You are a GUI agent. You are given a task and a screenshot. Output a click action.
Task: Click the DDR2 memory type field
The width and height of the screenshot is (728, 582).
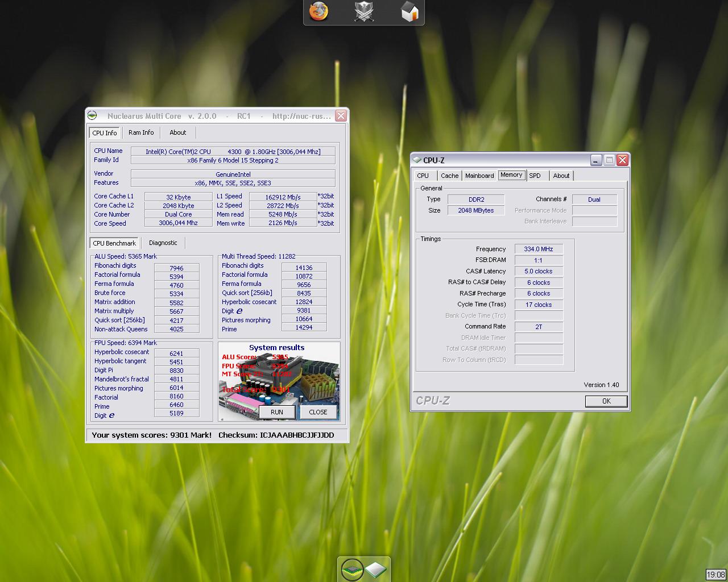(476, 199)
